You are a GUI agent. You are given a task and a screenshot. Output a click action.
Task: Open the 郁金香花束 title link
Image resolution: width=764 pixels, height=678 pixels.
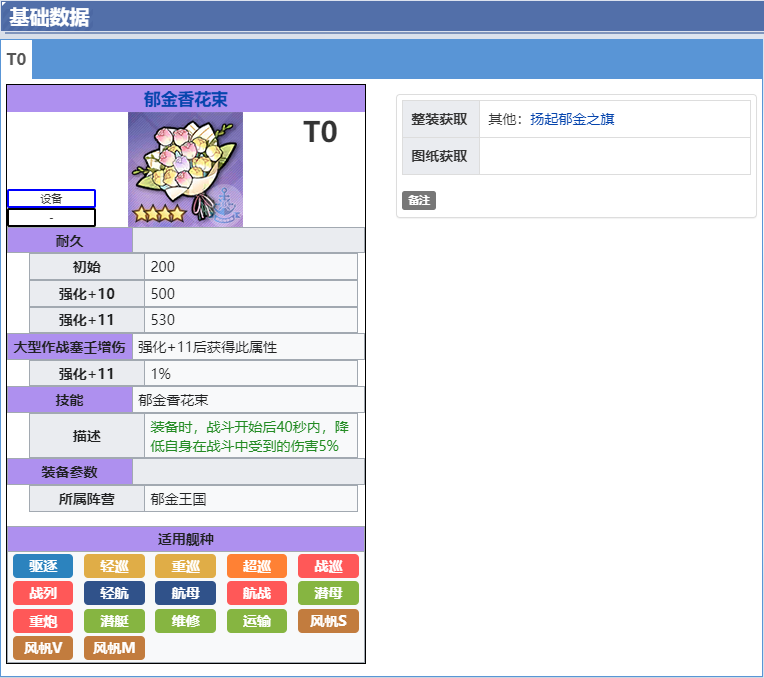(186, 99)
